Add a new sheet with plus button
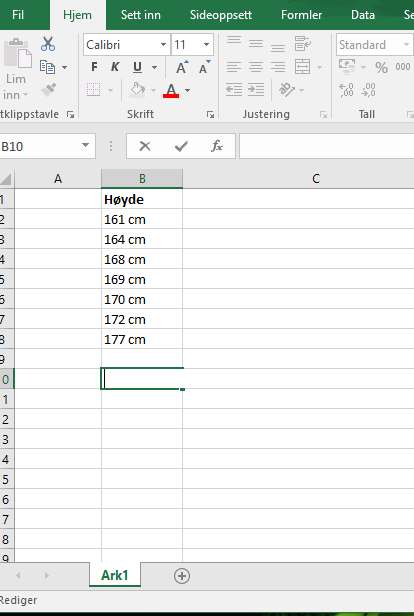The height and width of the screenshot is (616, 414). pos(182,576)
